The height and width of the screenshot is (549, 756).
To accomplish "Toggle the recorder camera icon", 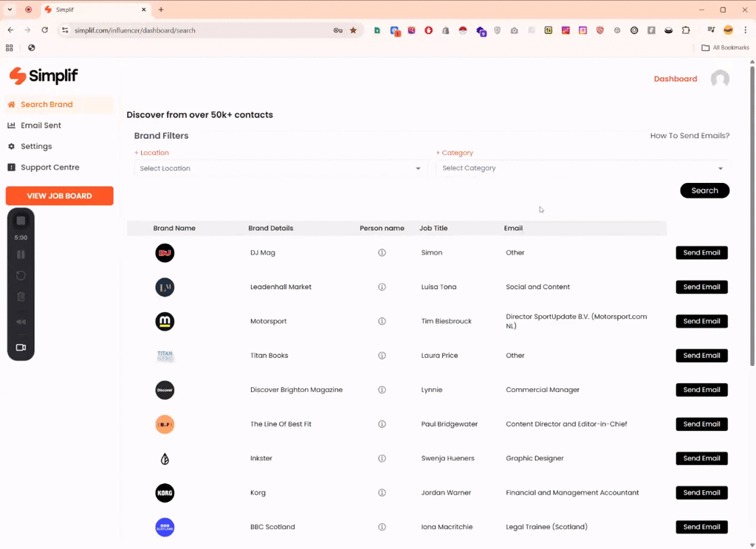I will click(x=21, y=348).
